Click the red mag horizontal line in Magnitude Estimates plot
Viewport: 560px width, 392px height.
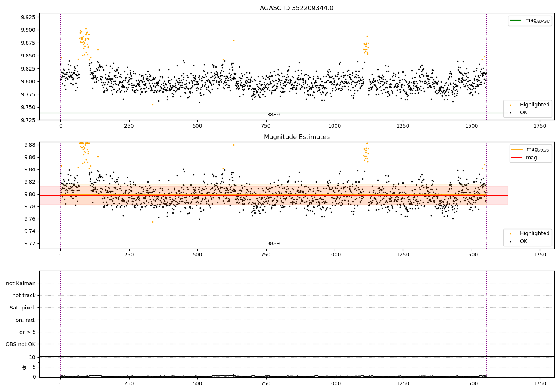point(273,195)
